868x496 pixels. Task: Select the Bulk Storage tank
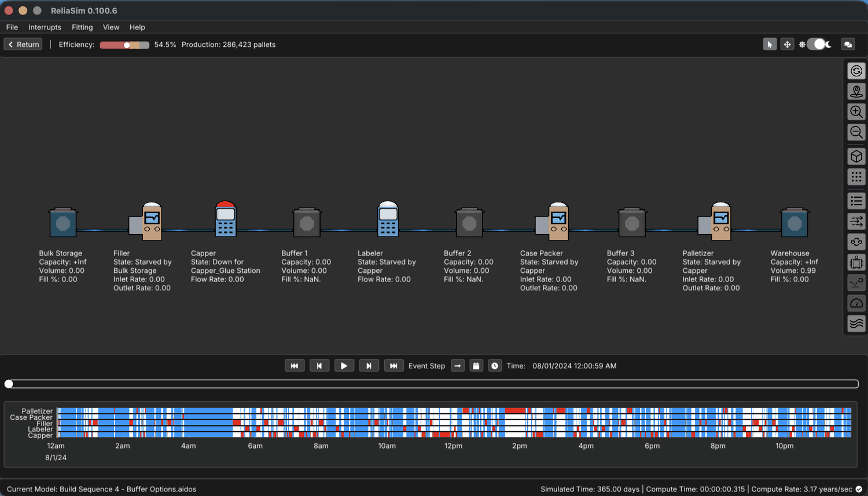pos(63,223)
